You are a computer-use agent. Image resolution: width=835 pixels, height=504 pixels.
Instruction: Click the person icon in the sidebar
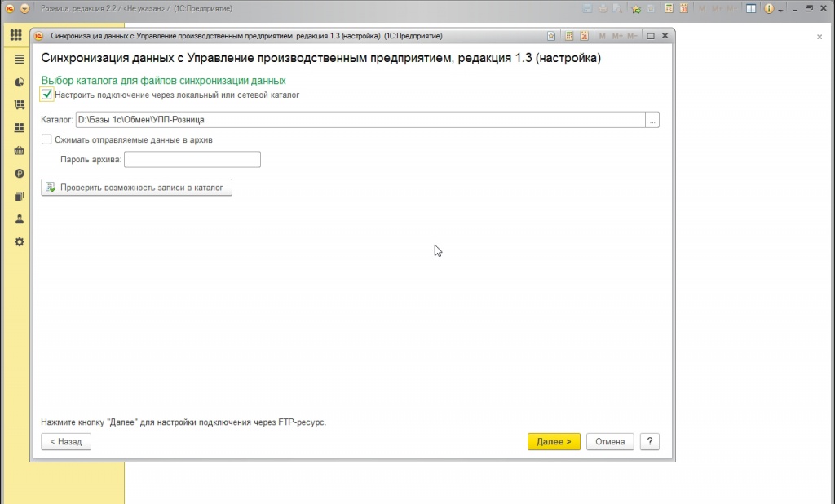[20, 219]
